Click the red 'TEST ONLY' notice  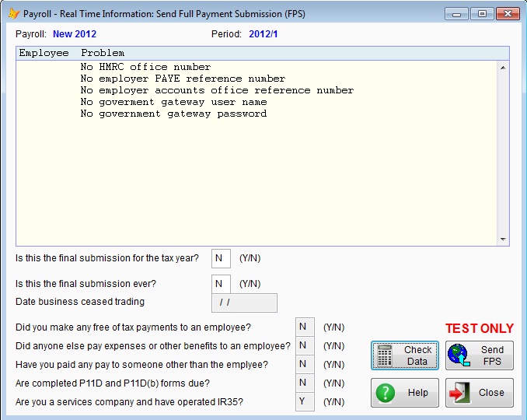pyautogui.click(x=480, y=328)
